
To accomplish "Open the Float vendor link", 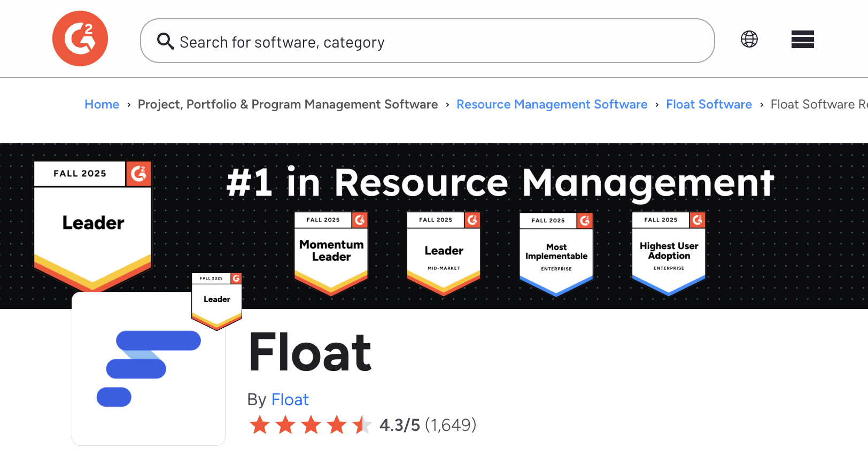I will 290,399.
